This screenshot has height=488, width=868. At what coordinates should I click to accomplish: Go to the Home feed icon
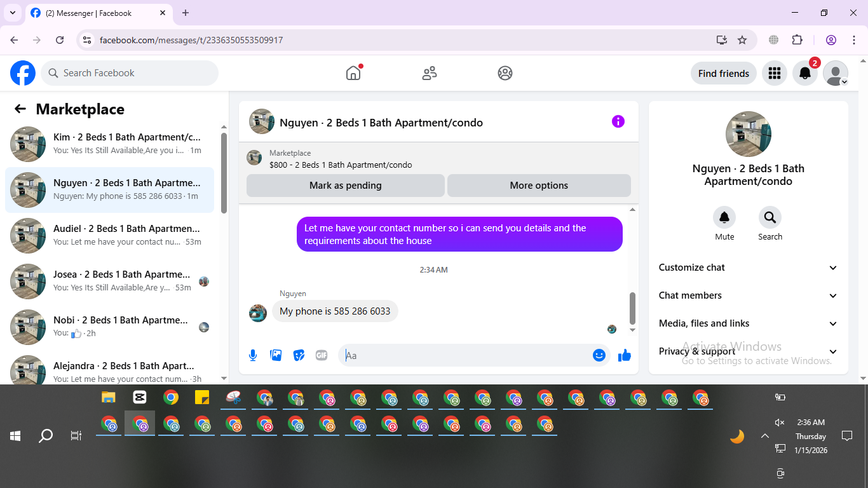click(353, 73)
